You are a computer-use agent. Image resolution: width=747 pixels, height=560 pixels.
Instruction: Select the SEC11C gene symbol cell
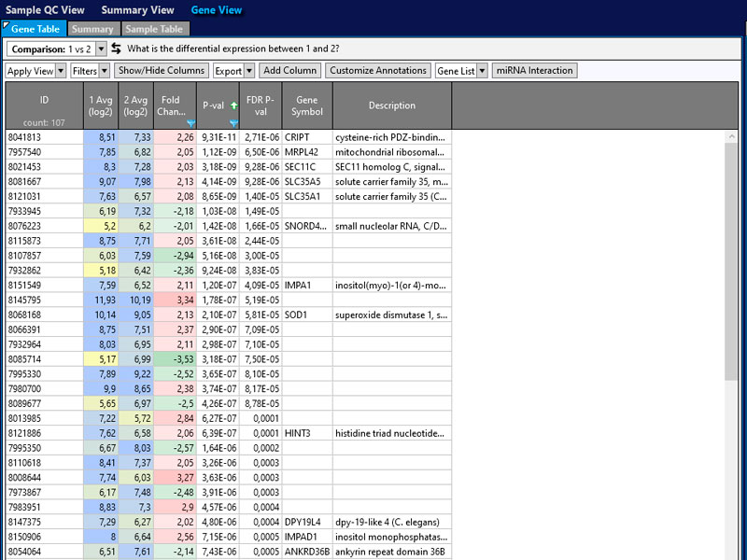pyautogui.click(x=307, y=167)
